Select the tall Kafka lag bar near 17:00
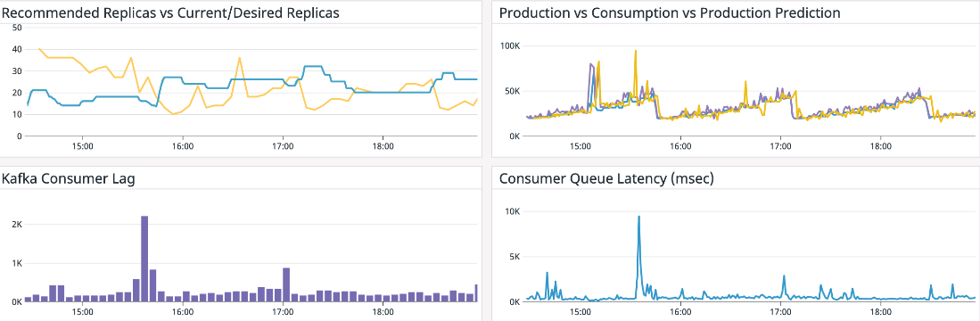This screenshot has width=980, height=321. 286,284
